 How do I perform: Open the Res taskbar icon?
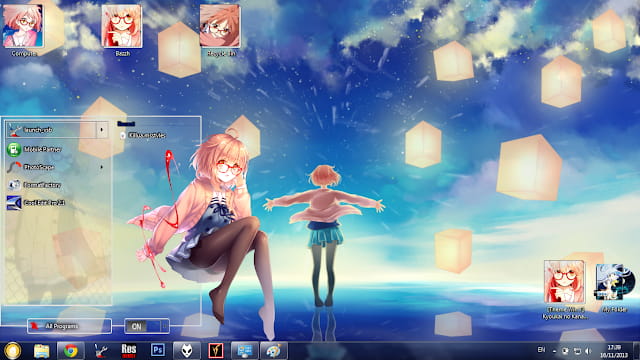coord(129,351)
